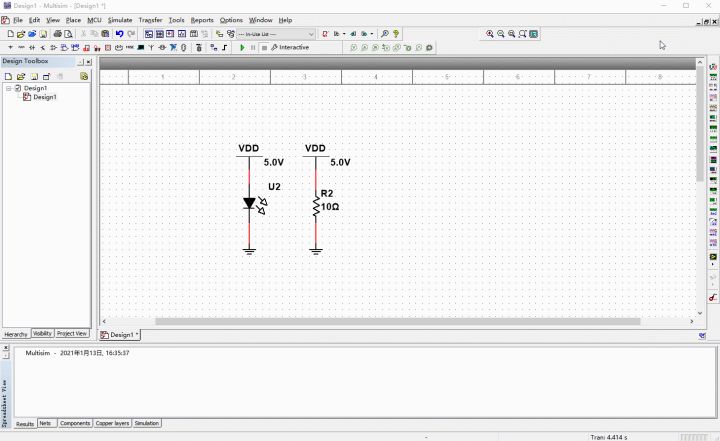Open the Place menu

pos(73,20)
